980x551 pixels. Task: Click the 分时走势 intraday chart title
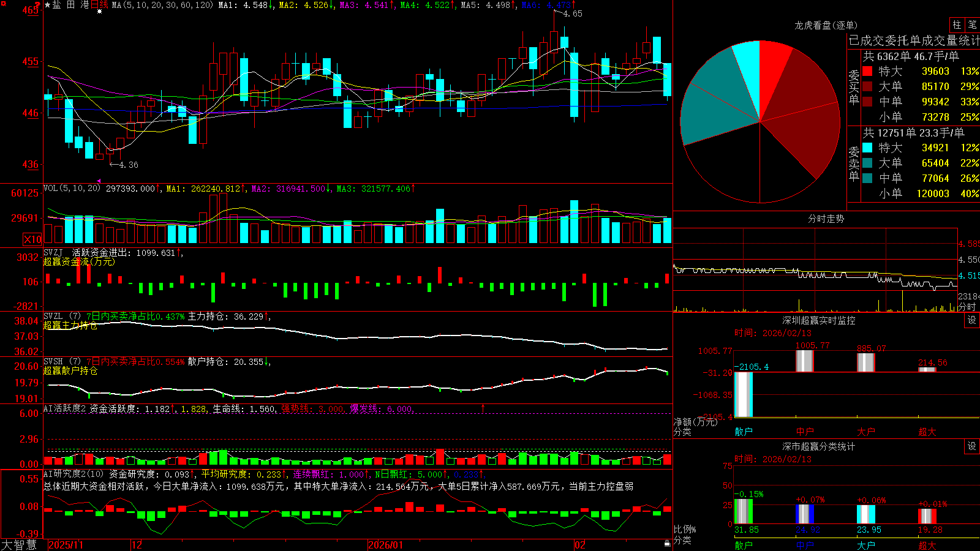(826, 219)
